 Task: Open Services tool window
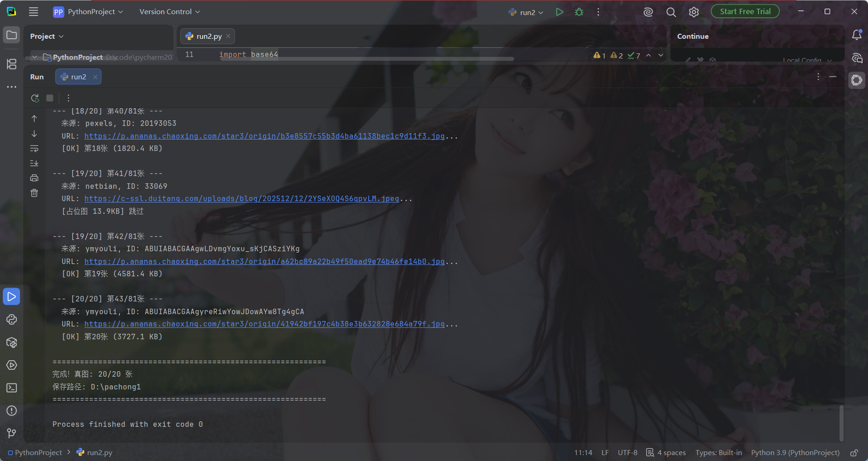[11, 365]
